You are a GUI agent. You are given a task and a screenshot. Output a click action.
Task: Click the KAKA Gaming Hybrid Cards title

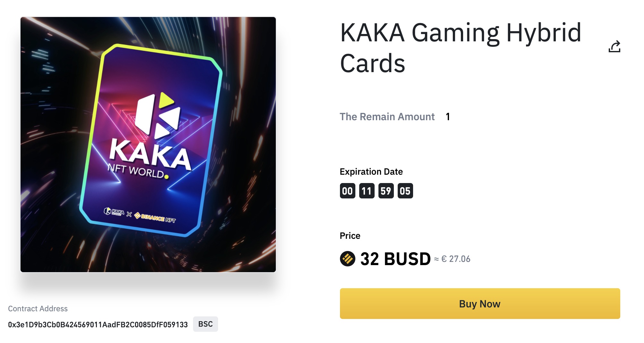tap(460, 47)
